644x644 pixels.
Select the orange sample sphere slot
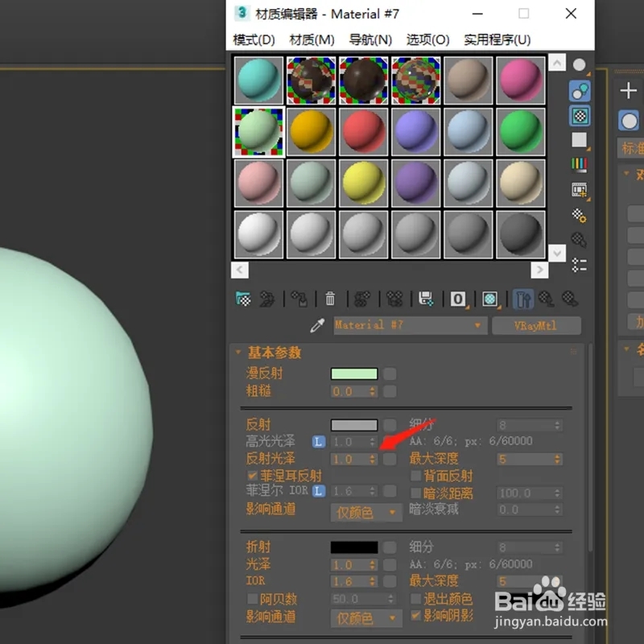pos(311,132)
